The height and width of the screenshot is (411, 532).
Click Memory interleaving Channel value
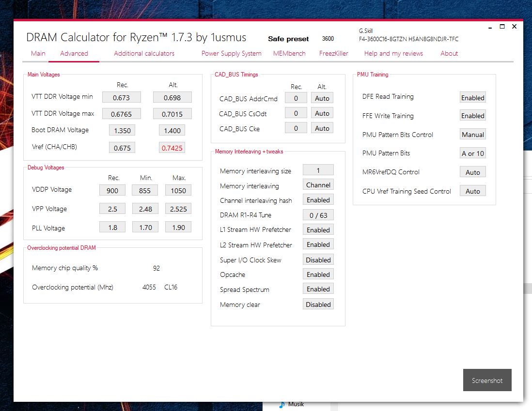point(318,185)
